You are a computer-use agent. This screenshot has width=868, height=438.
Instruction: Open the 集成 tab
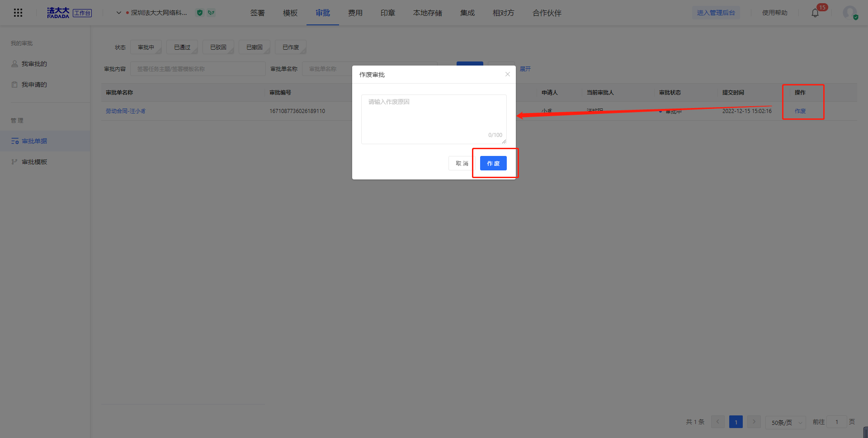point(467,13)
